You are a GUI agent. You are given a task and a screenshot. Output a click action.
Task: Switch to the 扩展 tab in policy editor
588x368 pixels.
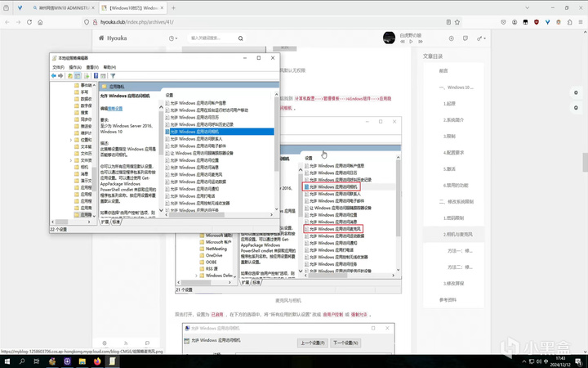[105, 222]
